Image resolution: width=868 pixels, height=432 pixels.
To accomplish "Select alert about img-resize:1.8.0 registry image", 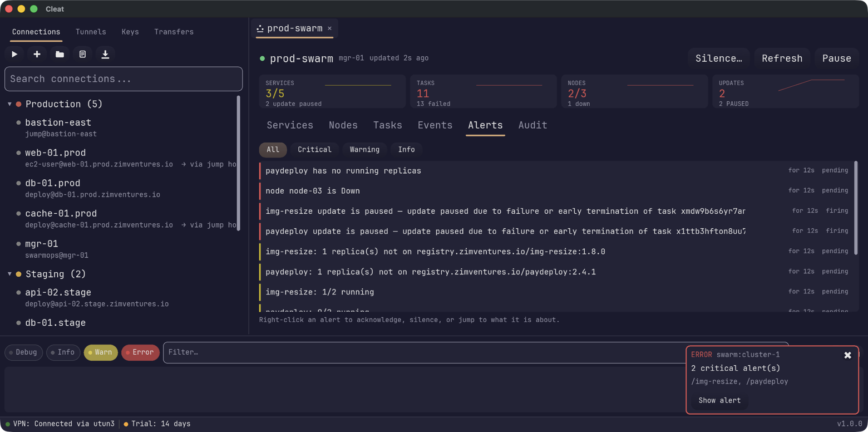I will (x=556, y=252).
